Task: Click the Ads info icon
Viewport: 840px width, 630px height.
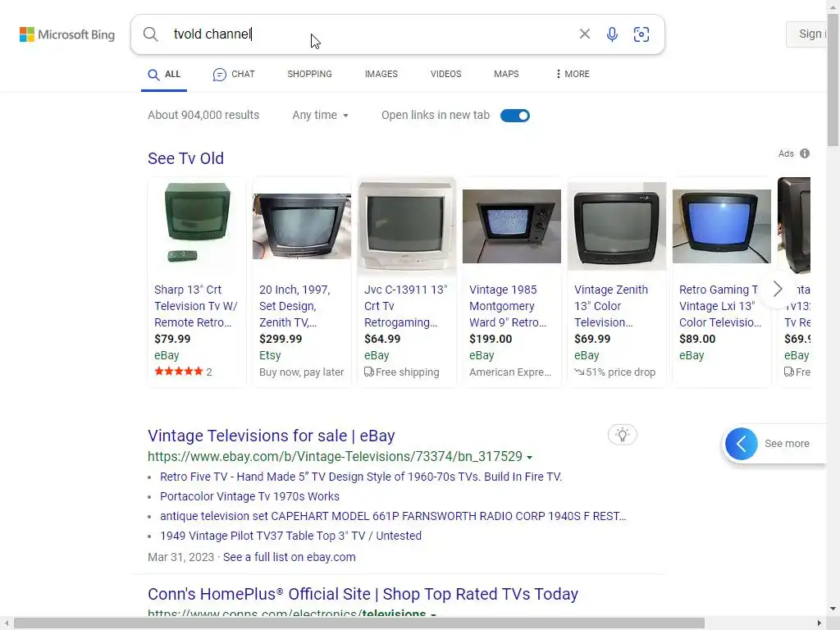Action: (x=805, y=153)
